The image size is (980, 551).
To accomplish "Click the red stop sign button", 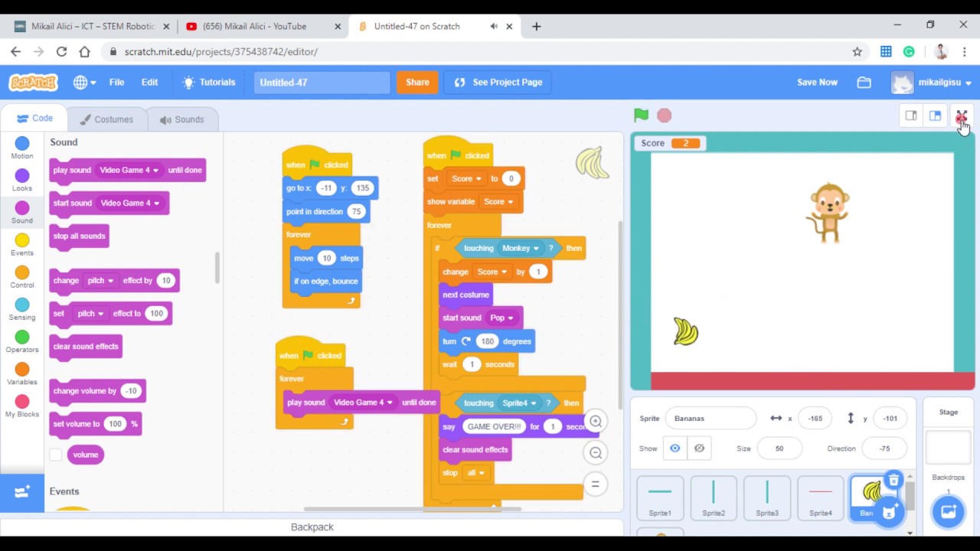I will [x=664, y=116].
